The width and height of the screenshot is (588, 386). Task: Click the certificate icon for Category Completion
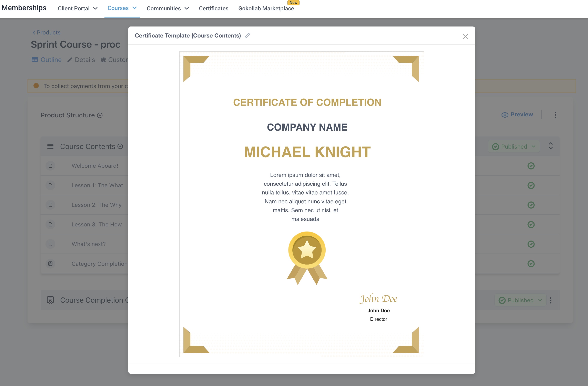point(50,264)
